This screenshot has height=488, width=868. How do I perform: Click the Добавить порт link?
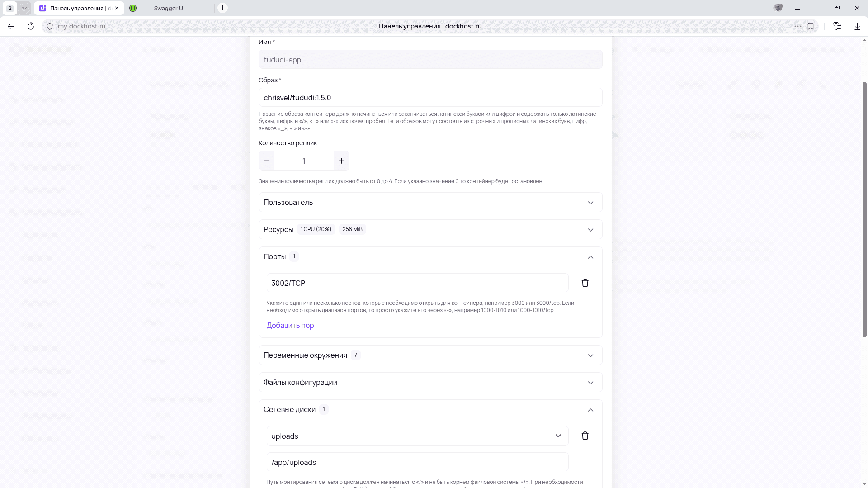pos(292,325)
